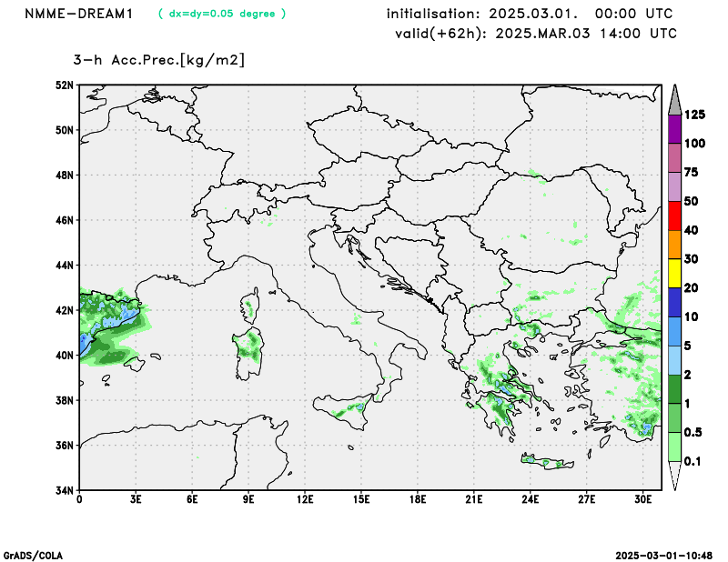Click the 0.1 colorbar value label

693,461
